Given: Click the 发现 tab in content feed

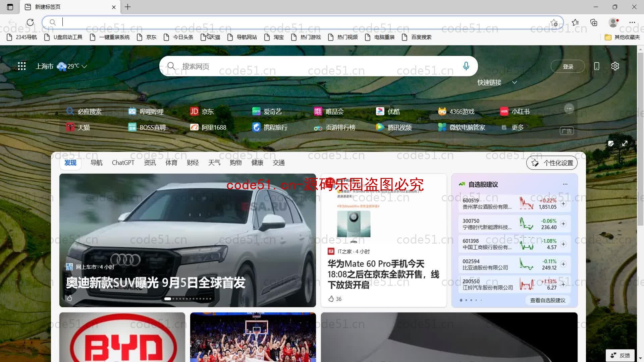Looking at the screenshot, I should [70, 163].
